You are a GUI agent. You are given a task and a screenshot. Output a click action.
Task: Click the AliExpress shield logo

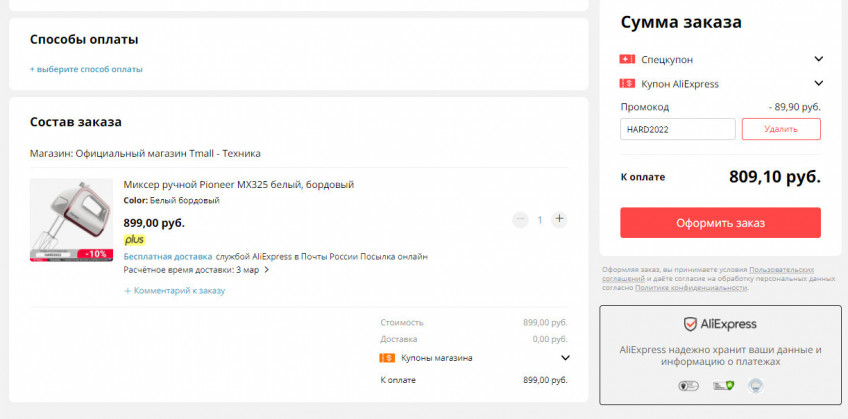pyautogui.click(x=690, y=324)
